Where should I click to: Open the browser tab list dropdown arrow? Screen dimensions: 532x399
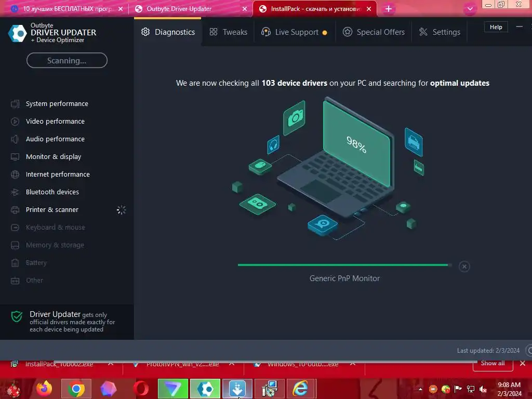tap(470, 9)
